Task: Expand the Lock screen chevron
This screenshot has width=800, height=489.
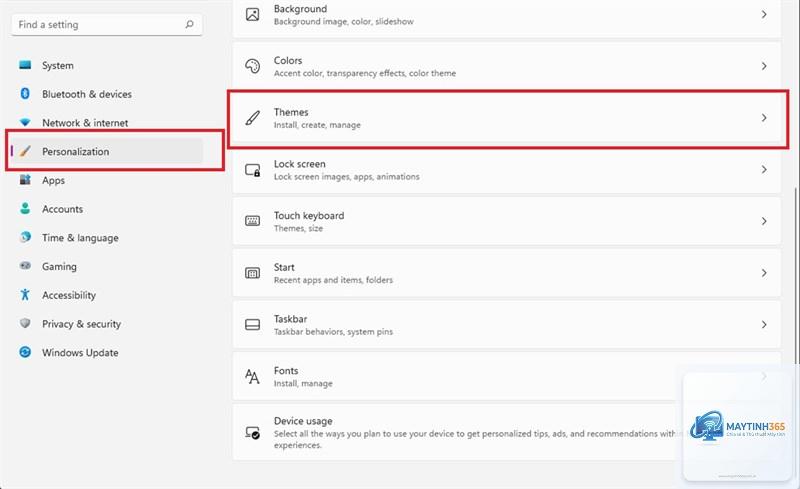Action: [764, 169]
